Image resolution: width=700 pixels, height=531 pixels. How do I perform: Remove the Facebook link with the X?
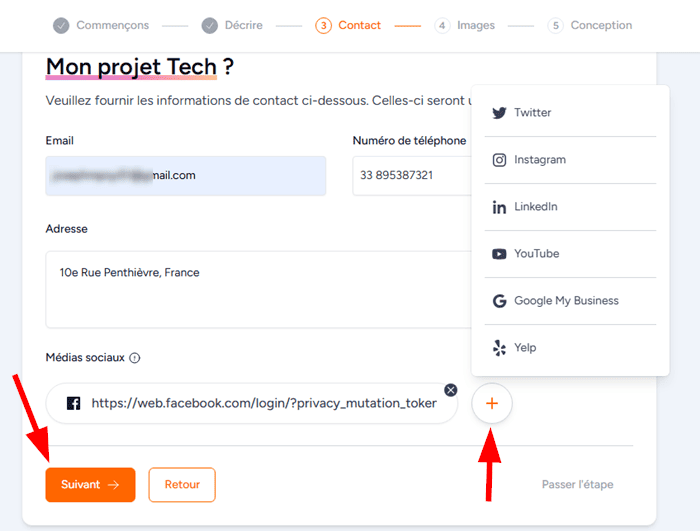pos(450,389)
